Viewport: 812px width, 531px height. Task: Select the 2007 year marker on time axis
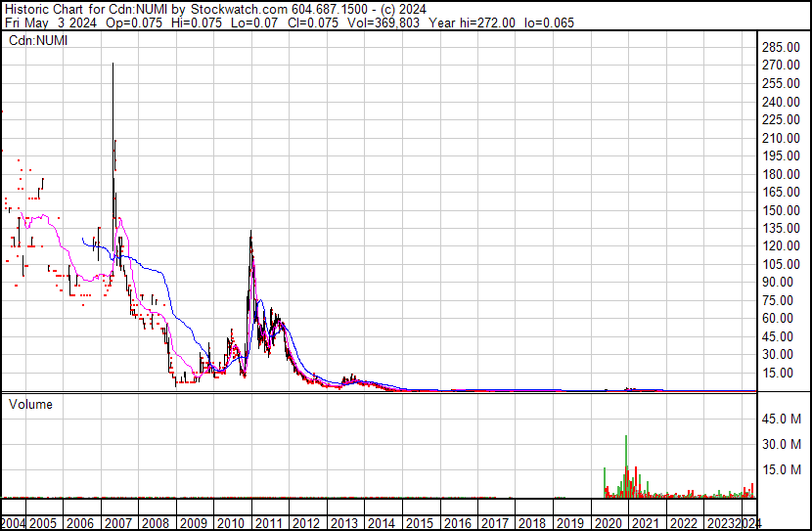[x=118, y=523]
